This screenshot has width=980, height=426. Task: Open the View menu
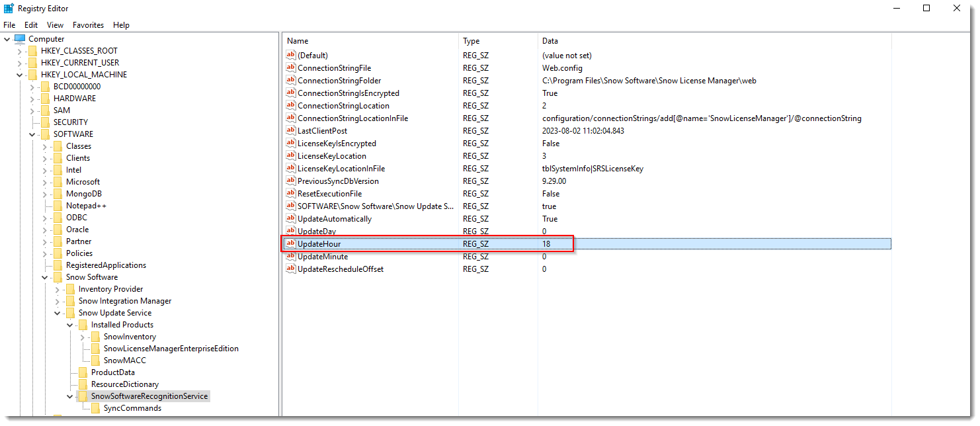[56, 25]
